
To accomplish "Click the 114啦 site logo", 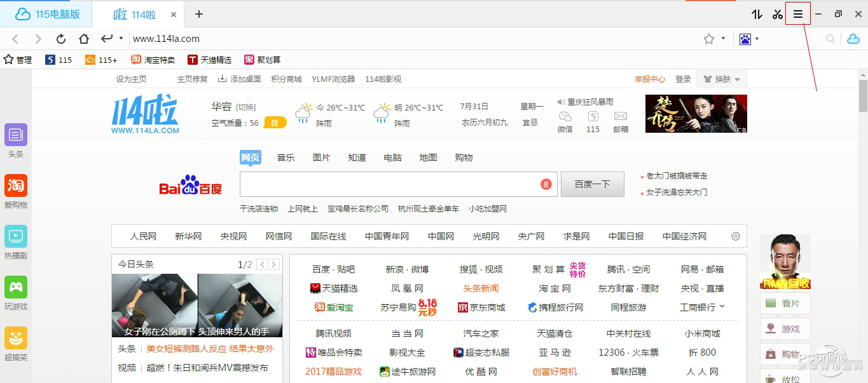I will (146, 114).
